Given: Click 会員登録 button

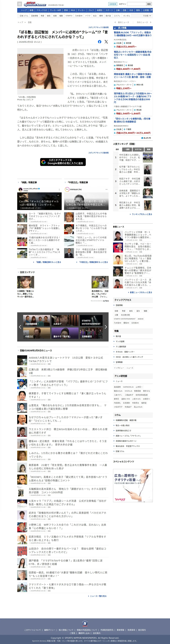Looking at the screenshot, I should (x=113, y=4).
